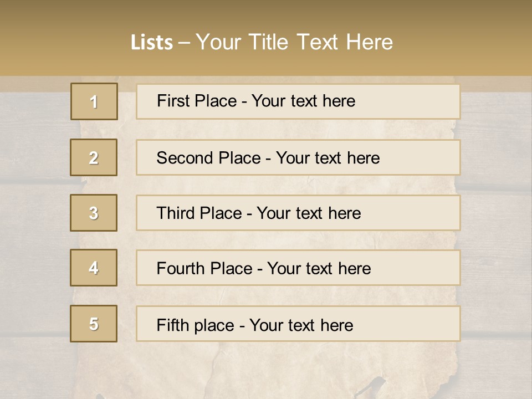This screenshot has width=532, height=399.
Task: Click the 'Third Place - Your text here' bar
Action: (298, 213)
